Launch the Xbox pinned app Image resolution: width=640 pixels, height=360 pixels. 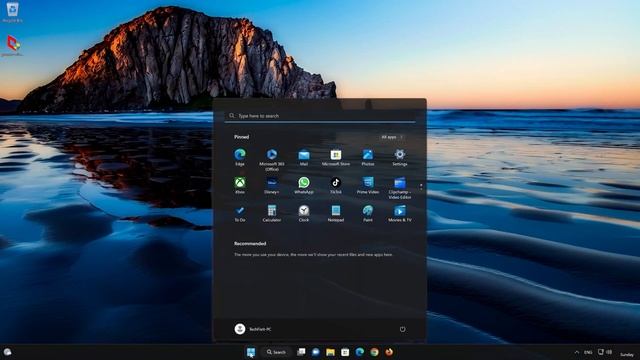point(240,185)
